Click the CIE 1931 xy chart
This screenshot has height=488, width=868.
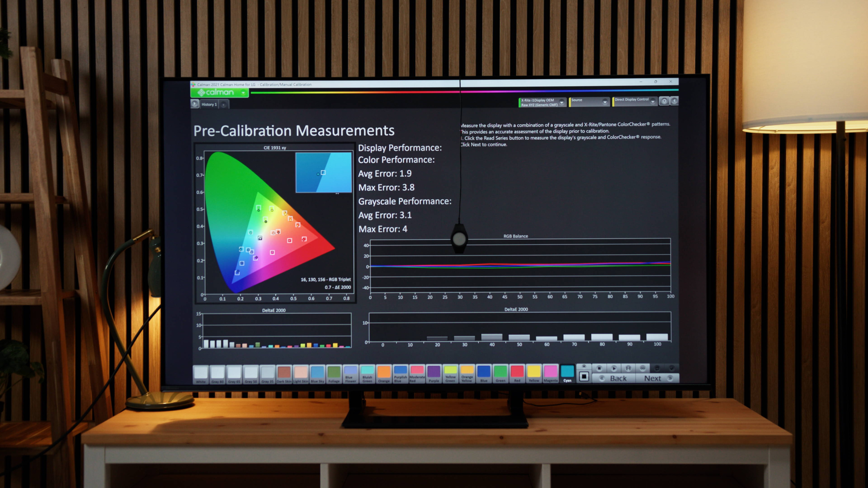click(x=275, y=224)
